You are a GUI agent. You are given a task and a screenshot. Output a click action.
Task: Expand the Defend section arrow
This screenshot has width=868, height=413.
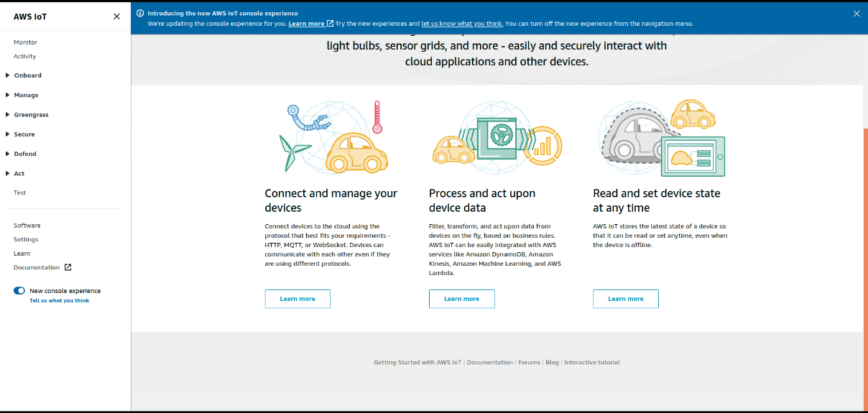click(x=8, y=154)
